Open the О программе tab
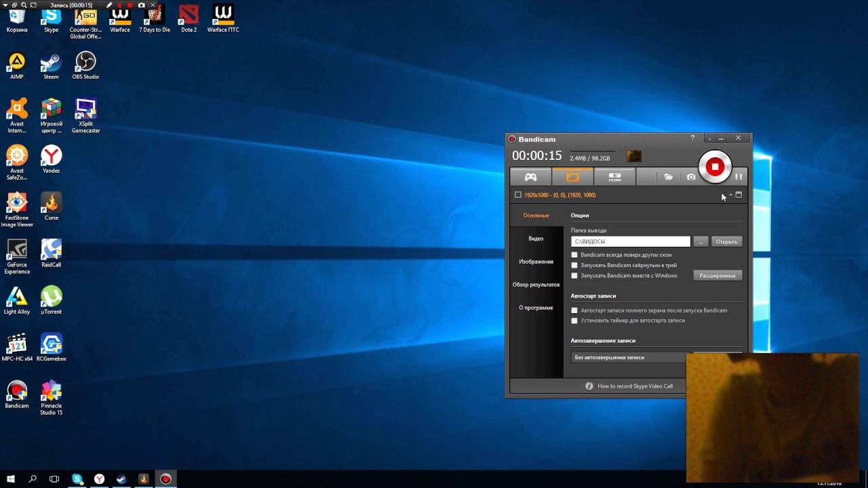Screen dimensions: 868x488 click(x=536, y=308)
